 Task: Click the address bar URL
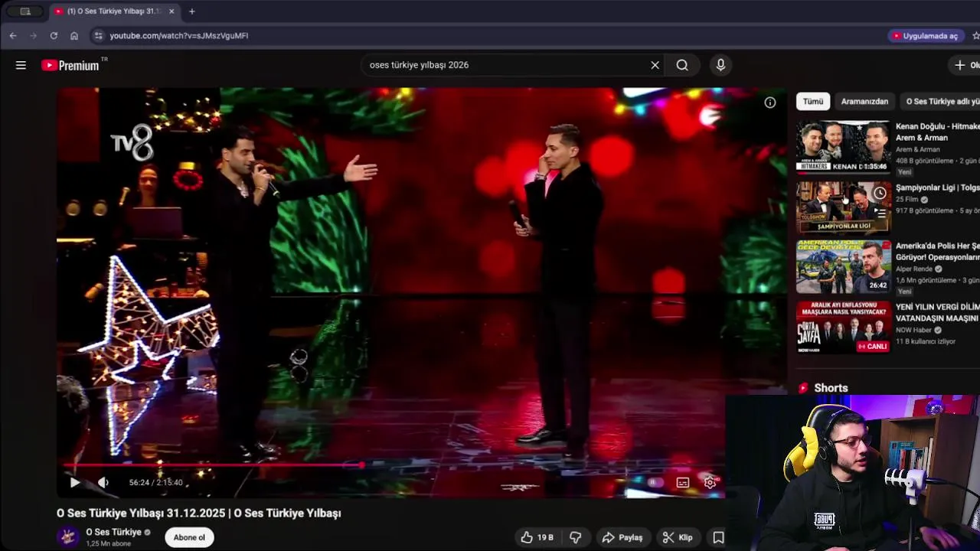coord(178,35)
